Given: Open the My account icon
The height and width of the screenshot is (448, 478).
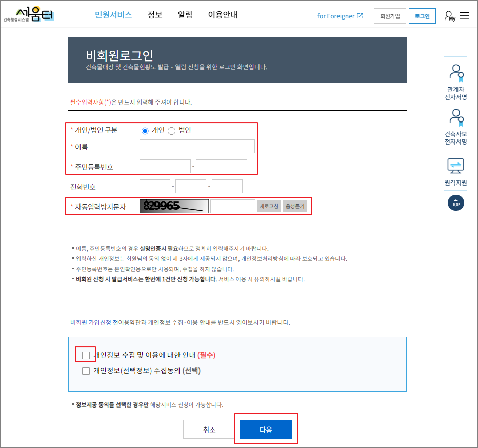Looking at the screenshot, I should coord(449,15).
